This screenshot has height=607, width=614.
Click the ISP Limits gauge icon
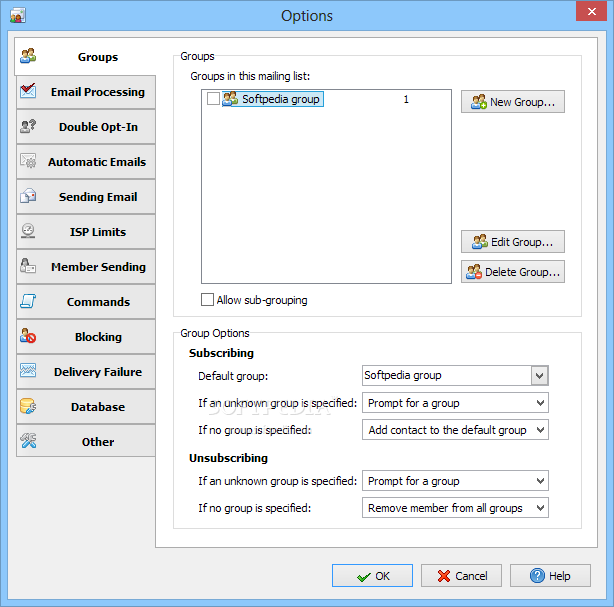[28, 231]
